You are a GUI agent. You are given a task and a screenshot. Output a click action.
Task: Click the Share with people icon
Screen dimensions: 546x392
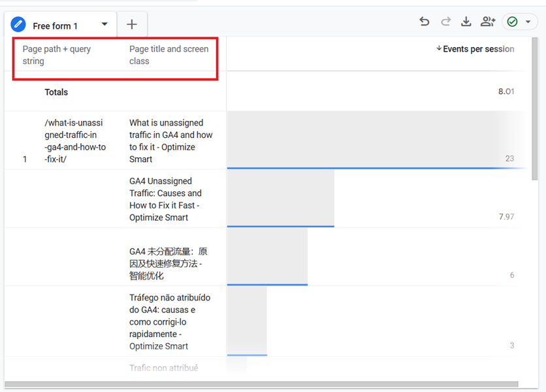click(x=488, y=22)
